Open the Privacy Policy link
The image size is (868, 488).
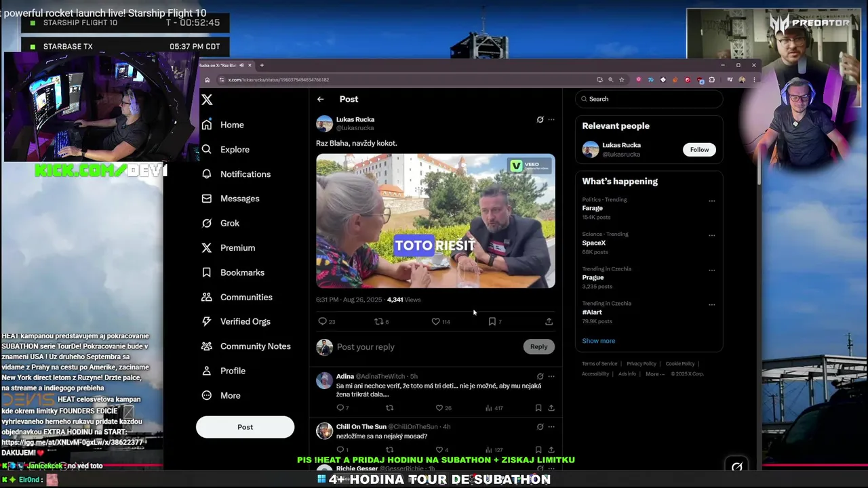tap(641, 364)
